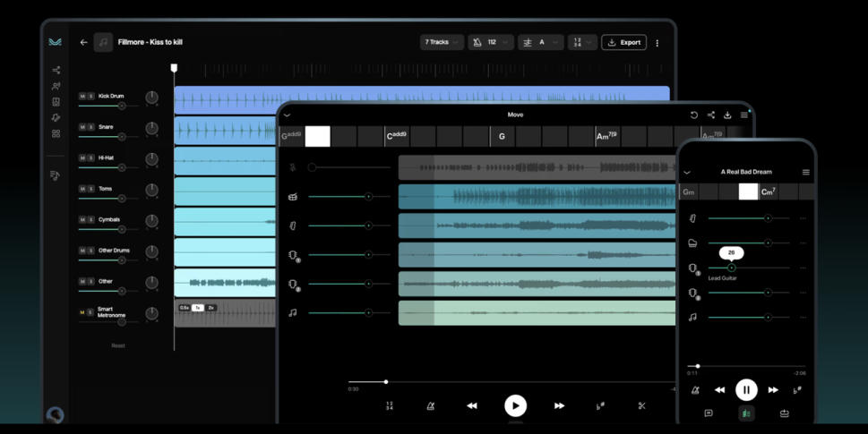Solo the Snare track
Screen dimensions: 868x434
[91, 127]
